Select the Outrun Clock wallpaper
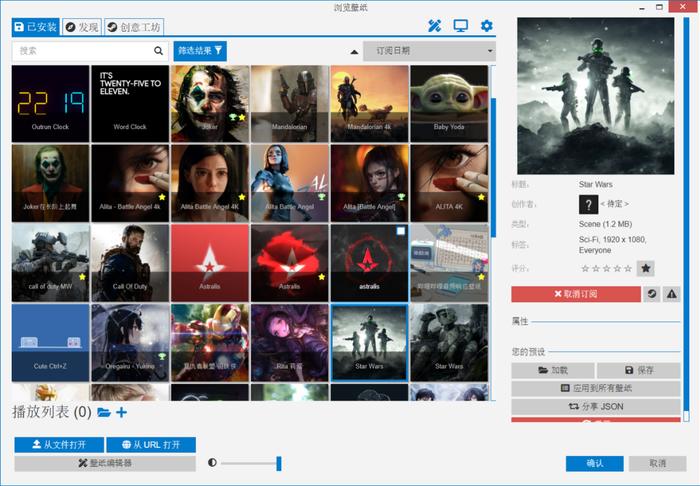 50,104
